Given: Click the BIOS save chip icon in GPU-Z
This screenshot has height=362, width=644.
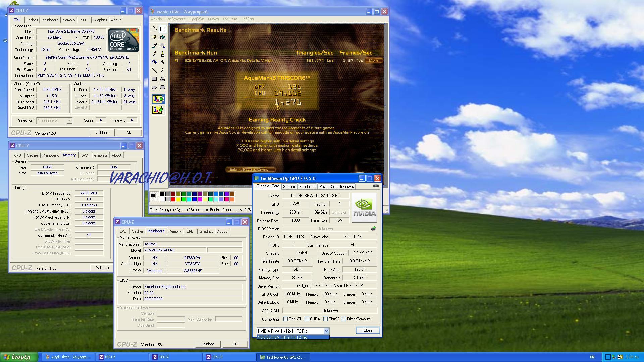Looking at the screenshot, I should pos(373,229).
